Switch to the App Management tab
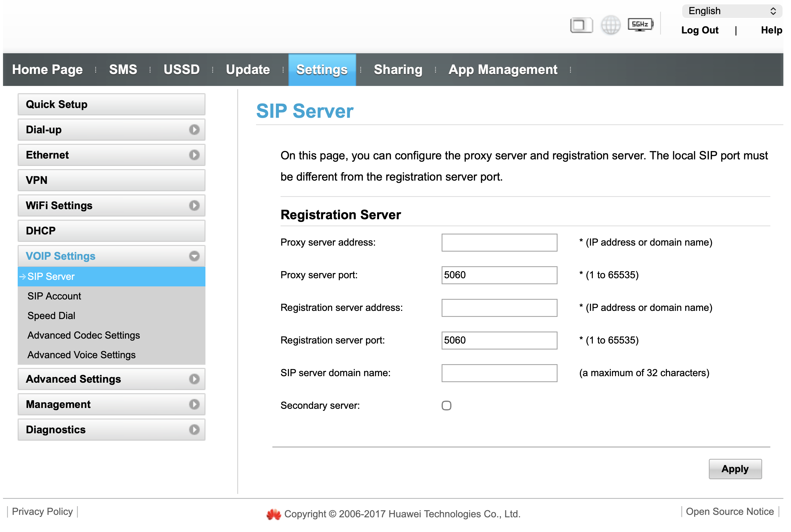 (x=503, y=70)
